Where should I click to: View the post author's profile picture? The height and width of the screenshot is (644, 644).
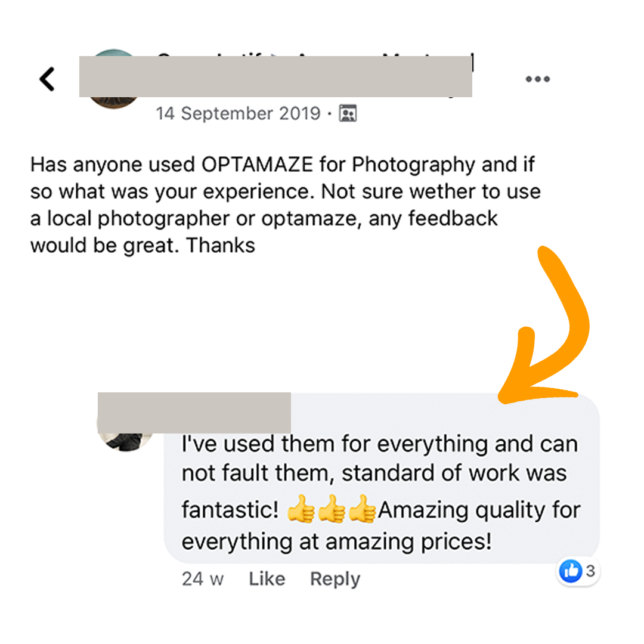[114, 79]
